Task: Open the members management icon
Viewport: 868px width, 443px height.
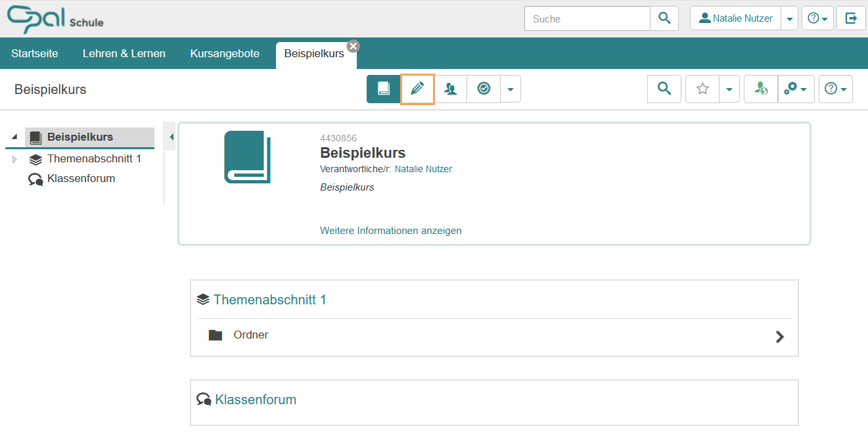Action: coord(451,89)
